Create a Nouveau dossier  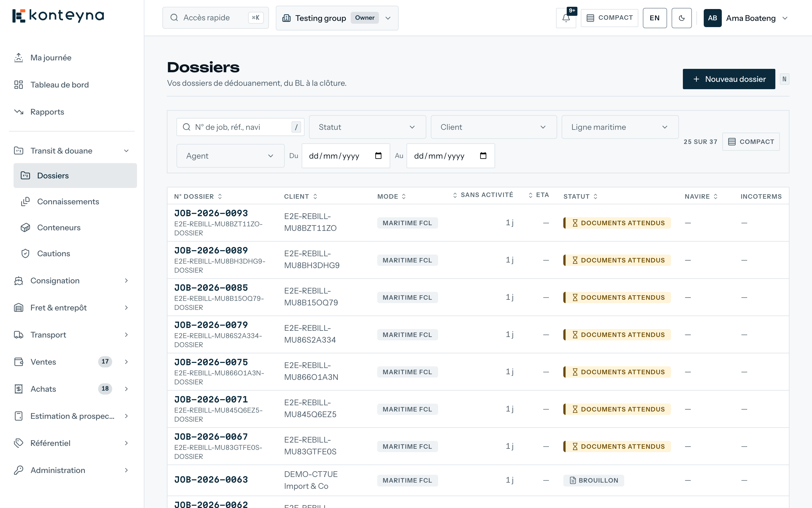[x=729, y=79]
